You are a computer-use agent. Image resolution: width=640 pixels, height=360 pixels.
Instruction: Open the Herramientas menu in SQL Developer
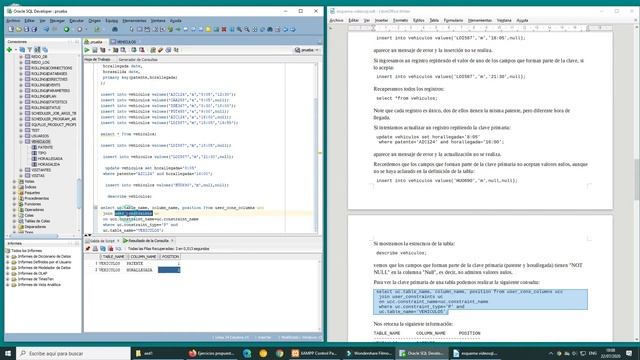134,20
